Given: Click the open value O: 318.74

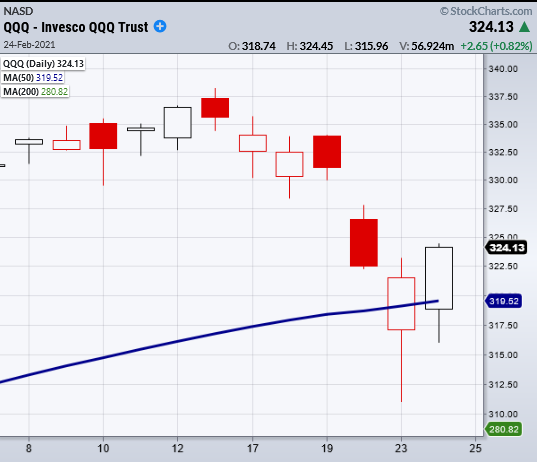Looking at the screenshot, I should (x=252, y=46).
